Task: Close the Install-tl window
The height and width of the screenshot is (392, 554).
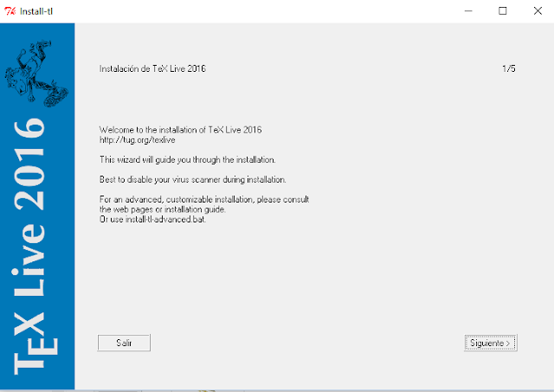Action: [538, 11]
